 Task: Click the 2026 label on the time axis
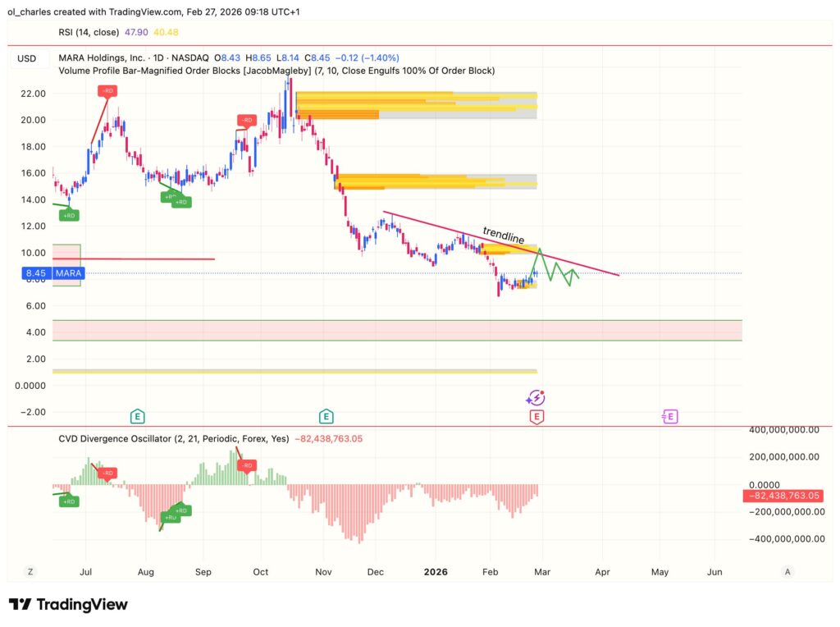[436, 572]
